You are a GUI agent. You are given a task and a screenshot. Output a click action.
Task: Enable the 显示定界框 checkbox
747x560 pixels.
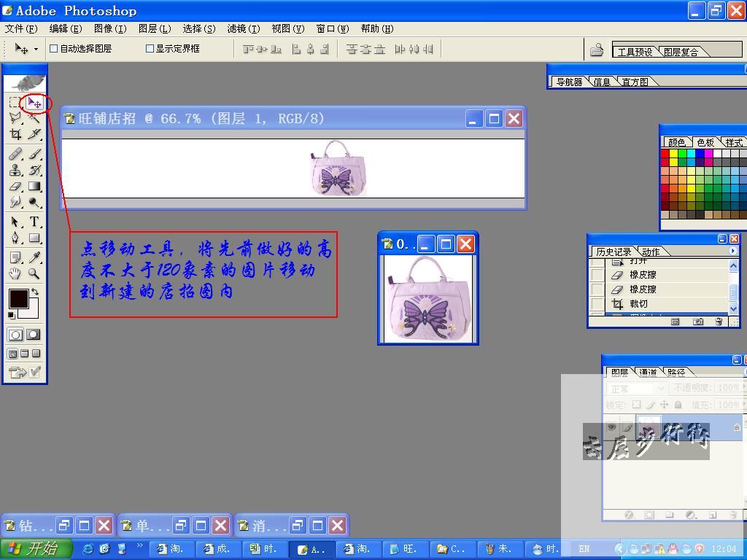[x=150, y=49]
